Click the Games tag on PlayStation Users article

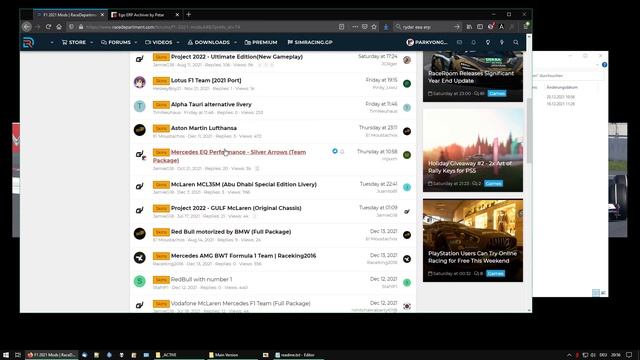(496, 273)
